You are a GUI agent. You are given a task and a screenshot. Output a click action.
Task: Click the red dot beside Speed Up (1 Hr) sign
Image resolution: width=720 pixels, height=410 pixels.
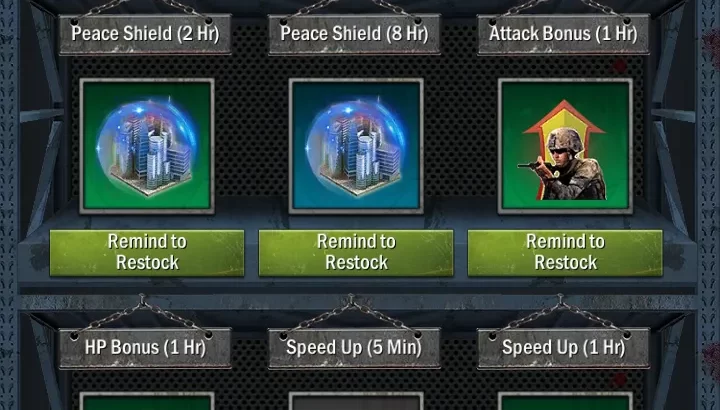(620, 379)
